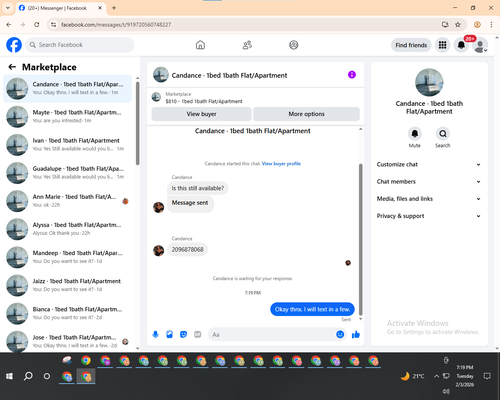The image size is (500, 400).
Task: Show hidden system tray icons arrow
Action: pos(436,376)
